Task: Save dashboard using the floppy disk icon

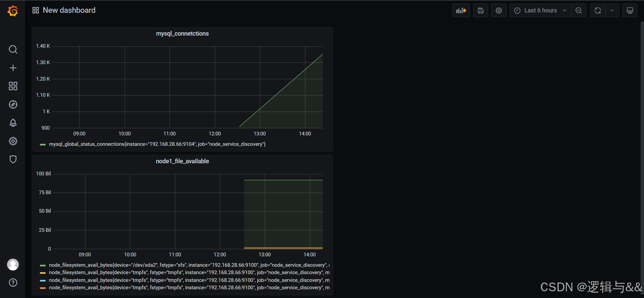Action: 481,10
